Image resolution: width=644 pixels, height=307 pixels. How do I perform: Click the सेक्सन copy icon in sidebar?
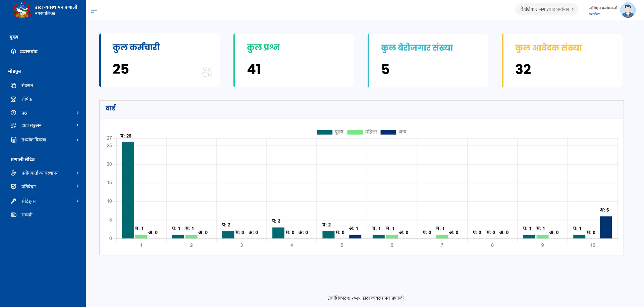tap(13, 85)
